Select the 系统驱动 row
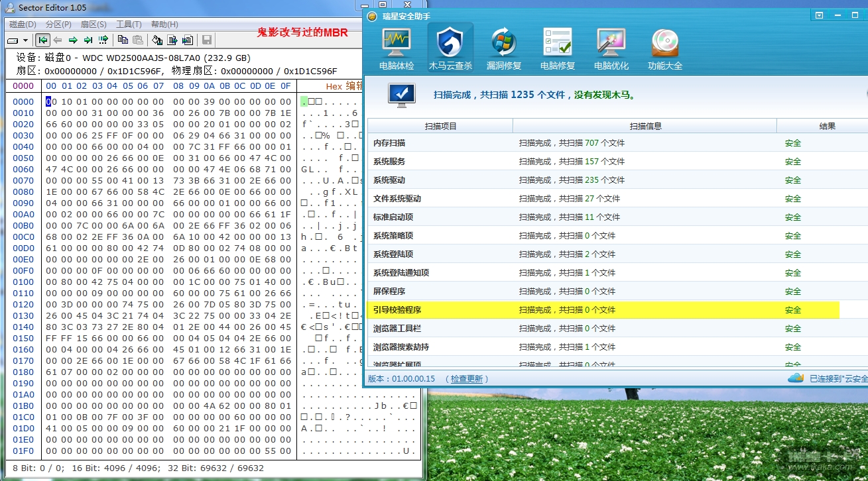This screenshot has height=481, width=868. coord(617,180)
